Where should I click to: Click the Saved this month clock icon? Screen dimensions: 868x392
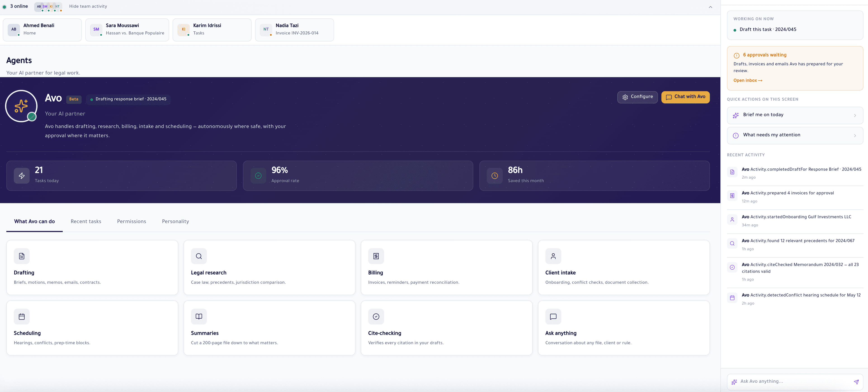click(495, 176)
